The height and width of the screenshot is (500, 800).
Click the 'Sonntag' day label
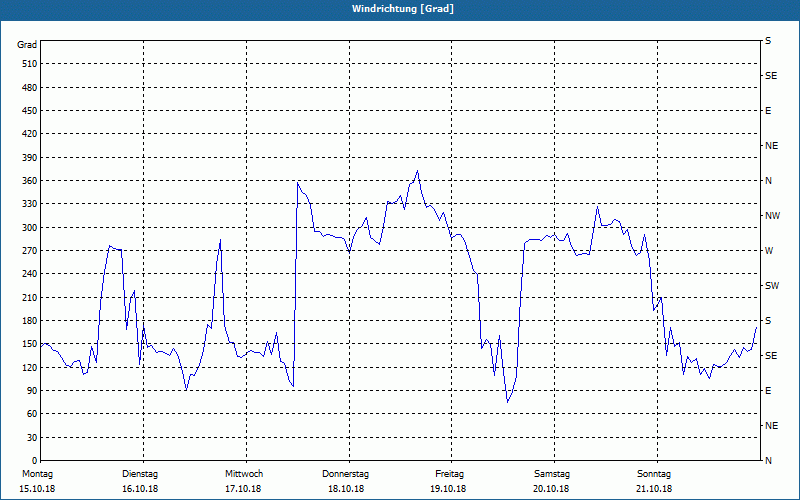click(x=654, y=474)
